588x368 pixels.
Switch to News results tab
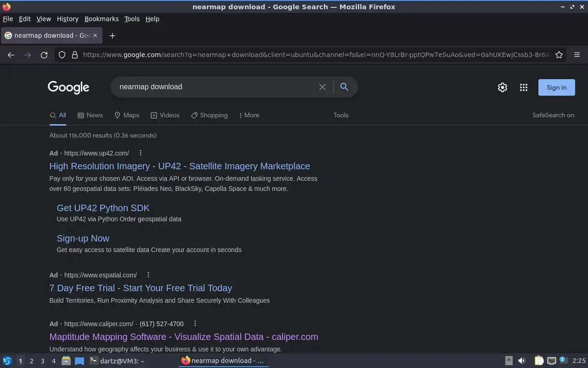pos(90,115)
